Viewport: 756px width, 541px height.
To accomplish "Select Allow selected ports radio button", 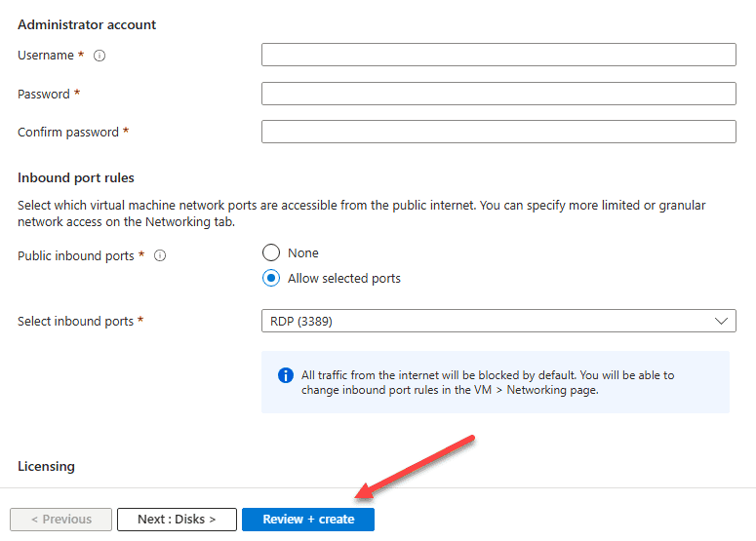I will pyautogui.click(x=271, y=278).
